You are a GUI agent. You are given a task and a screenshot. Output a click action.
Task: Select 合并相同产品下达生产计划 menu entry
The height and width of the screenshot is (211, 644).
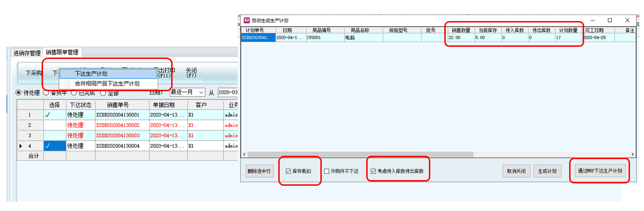pos(108,84)
